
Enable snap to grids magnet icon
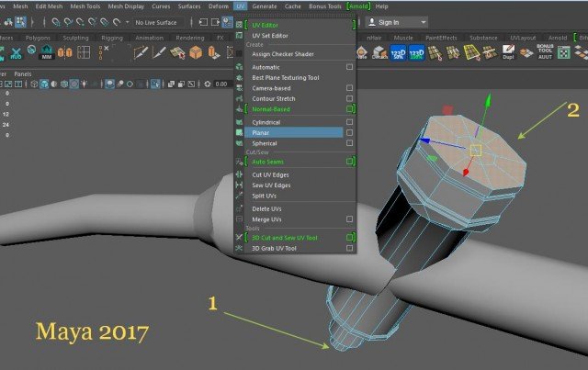tap(56, 22)
